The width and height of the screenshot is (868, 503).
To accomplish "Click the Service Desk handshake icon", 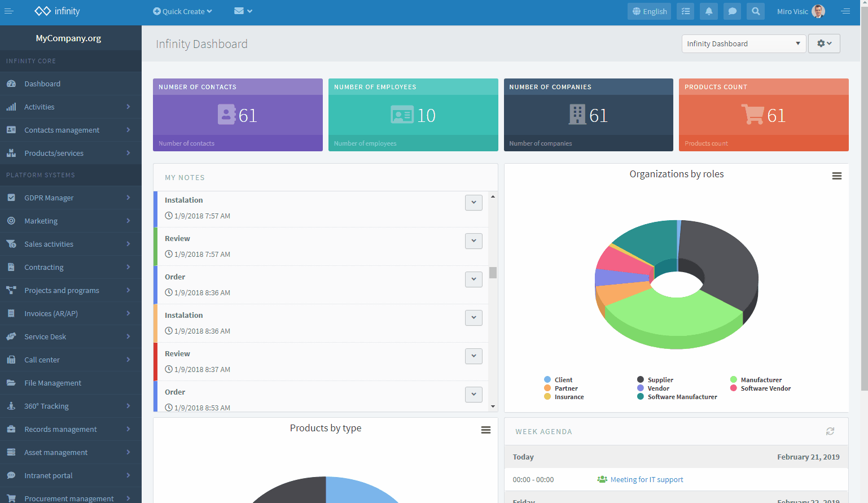I will [11, 336].
